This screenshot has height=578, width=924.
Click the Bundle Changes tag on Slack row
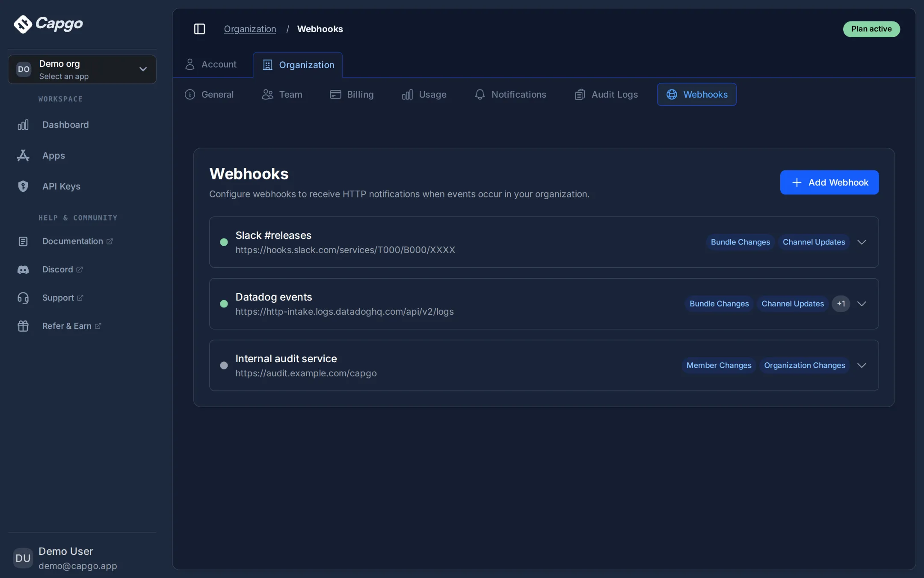(740, 242)
